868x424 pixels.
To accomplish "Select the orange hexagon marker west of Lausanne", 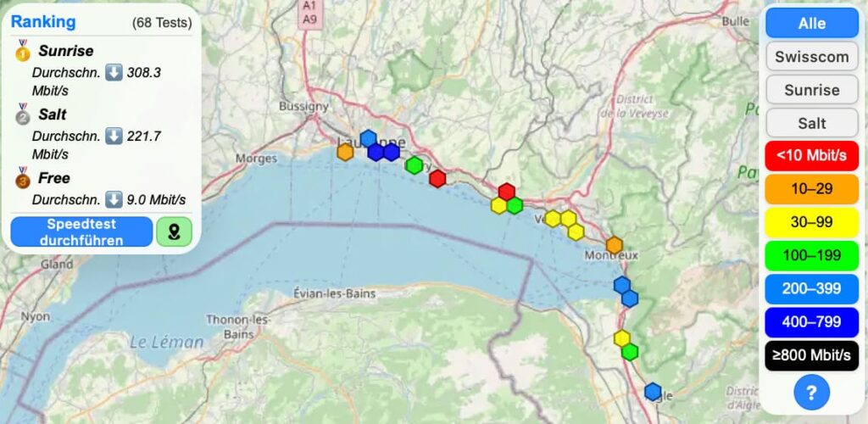I will [x=345, y=152].
